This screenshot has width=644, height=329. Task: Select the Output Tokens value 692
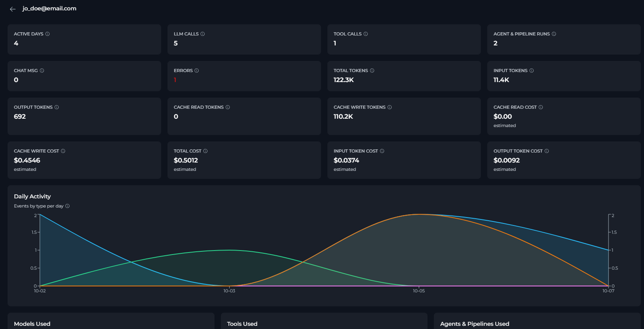[x=20, y=116]
